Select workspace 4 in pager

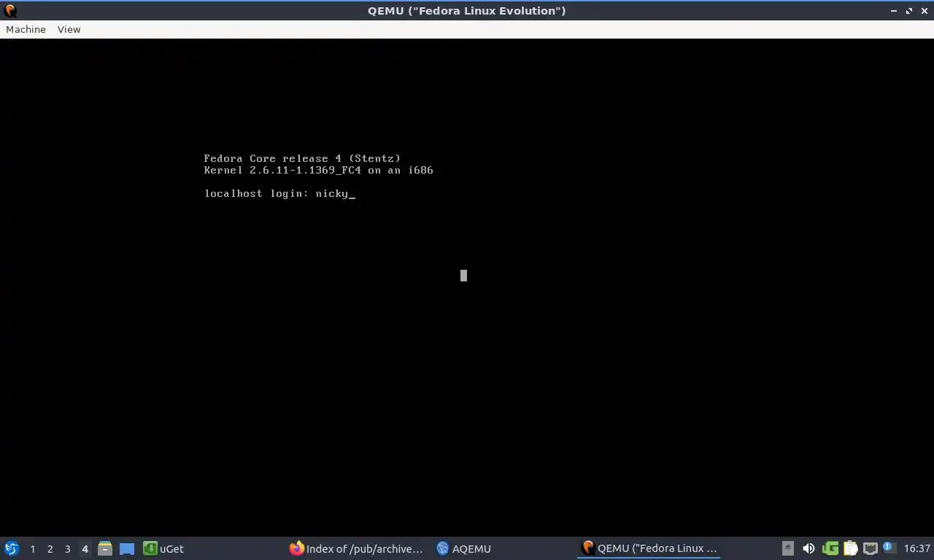pos(85,548)
